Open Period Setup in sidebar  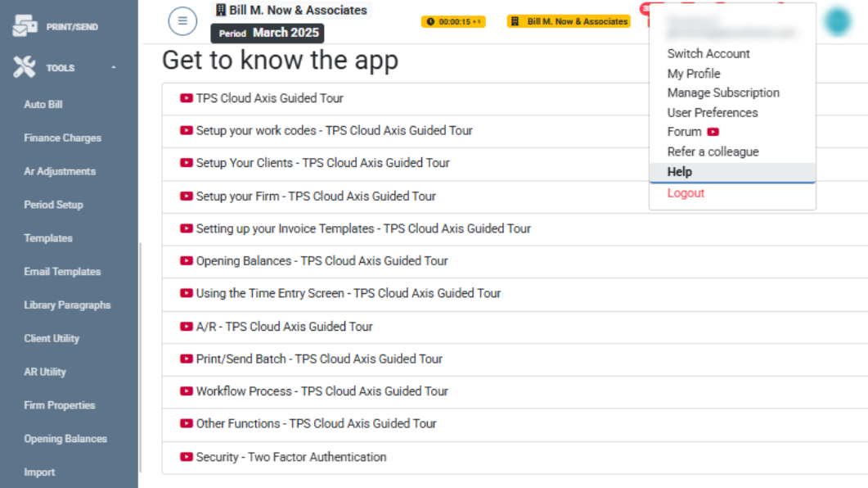point(54,205)
